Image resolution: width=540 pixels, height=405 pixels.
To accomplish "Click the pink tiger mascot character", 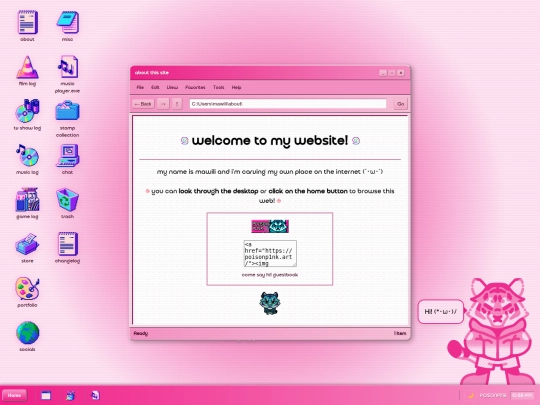I will (492, 332).
